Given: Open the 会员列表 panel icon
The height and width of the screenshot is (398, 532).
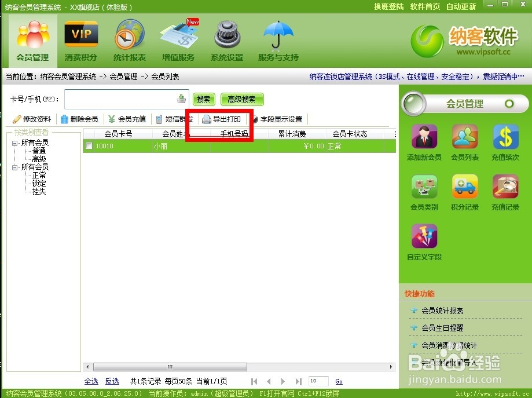Looking at the screenshot, I should click(x=464, y=143).
